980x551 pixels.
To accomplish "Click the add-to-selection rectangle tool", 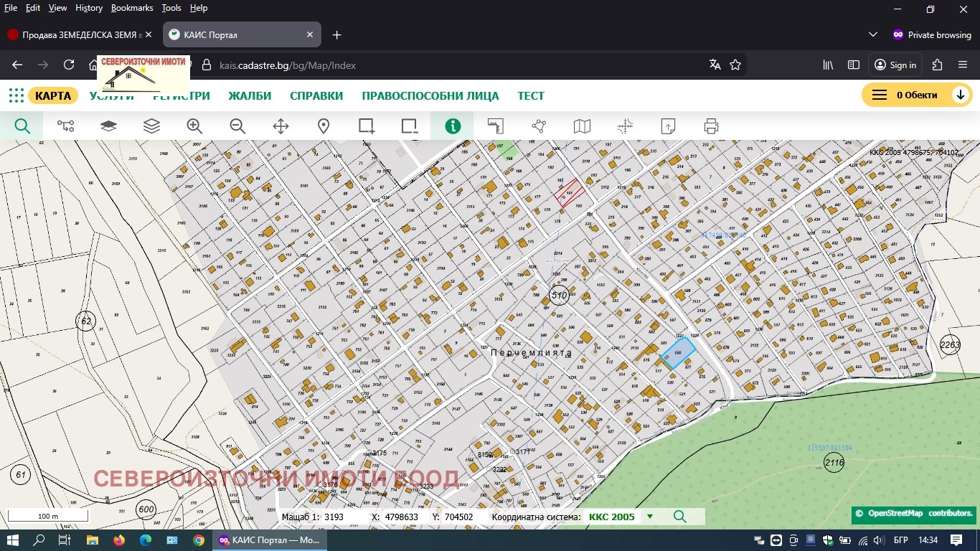I will pyautogui.click(x=367, y=126).
